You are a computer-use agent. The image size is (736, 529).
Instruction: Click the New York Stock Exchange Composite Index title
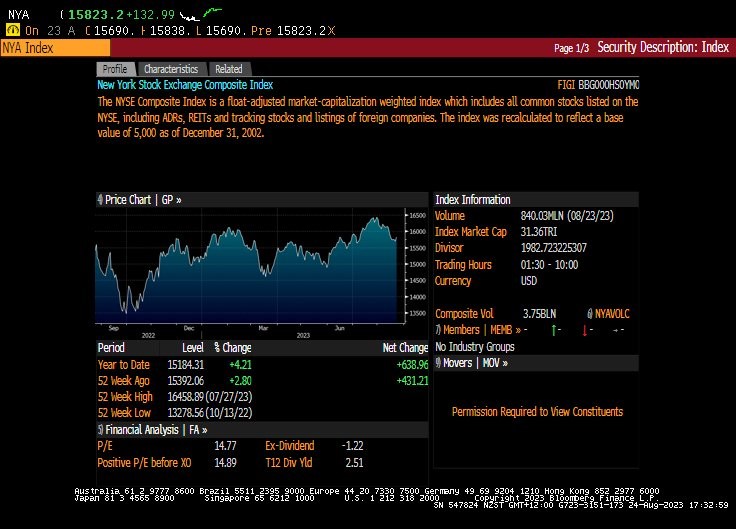coord(185,85)
